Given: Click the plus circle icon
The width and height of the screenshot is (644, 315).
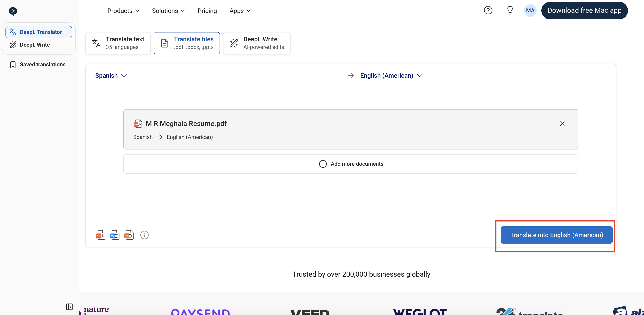Looking at the screenshot, I should click(323, 164).
